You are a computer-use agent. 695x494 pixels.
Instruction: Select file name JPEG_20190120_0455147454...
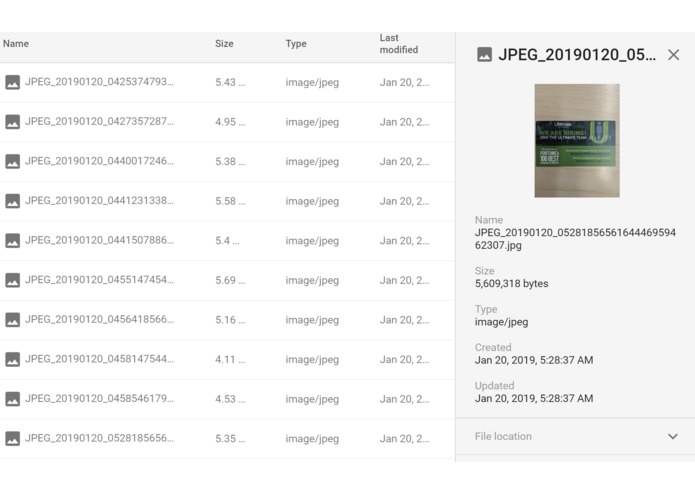click(99, 280)
